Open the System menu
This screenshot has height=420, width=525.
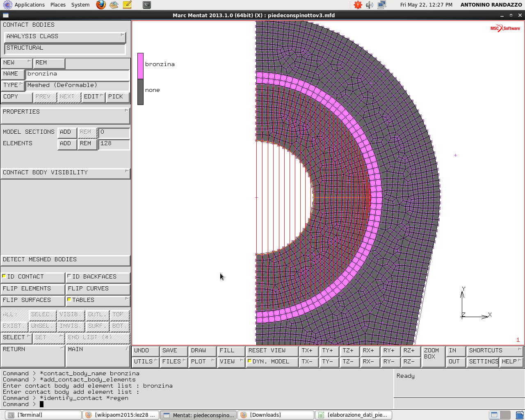point(80,5)
